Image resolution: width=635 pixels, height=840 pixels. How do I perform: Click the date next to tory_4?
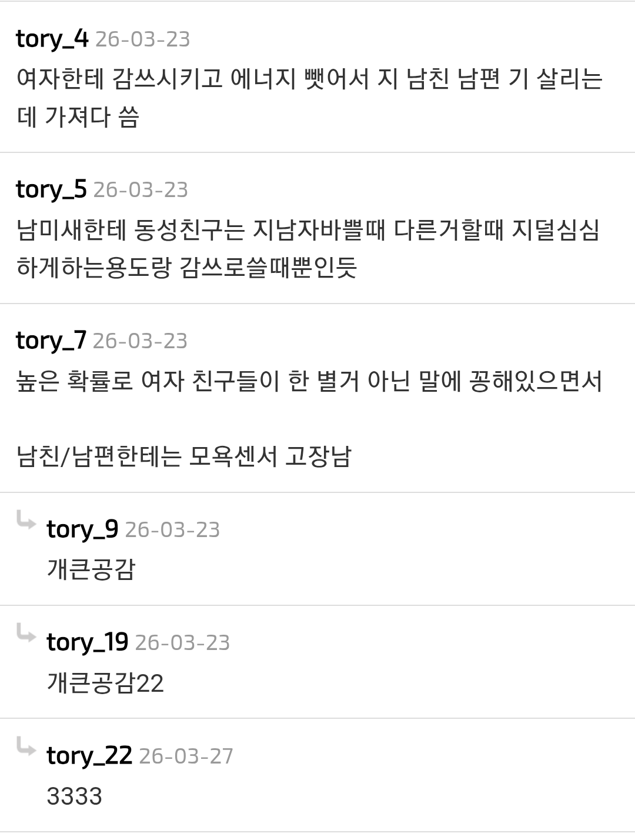click(x=142, y=39)
